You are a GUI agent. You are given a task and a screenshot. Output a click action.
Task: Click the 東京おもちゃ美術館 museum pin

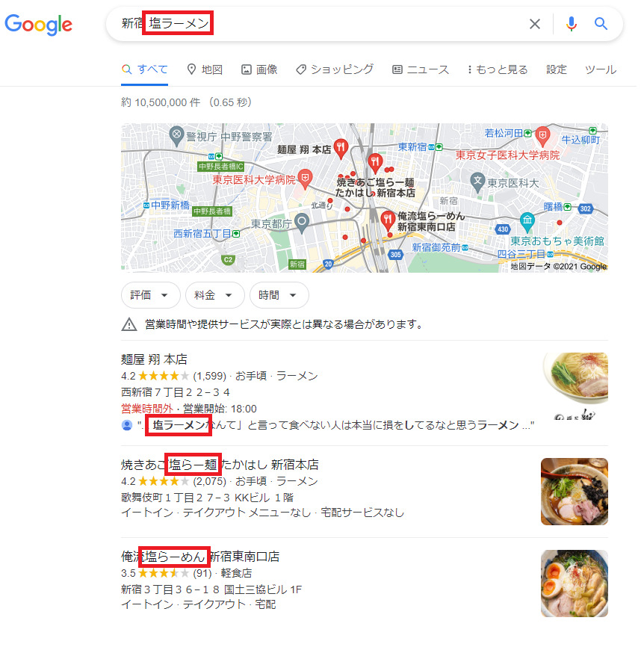tap(527, 223)
